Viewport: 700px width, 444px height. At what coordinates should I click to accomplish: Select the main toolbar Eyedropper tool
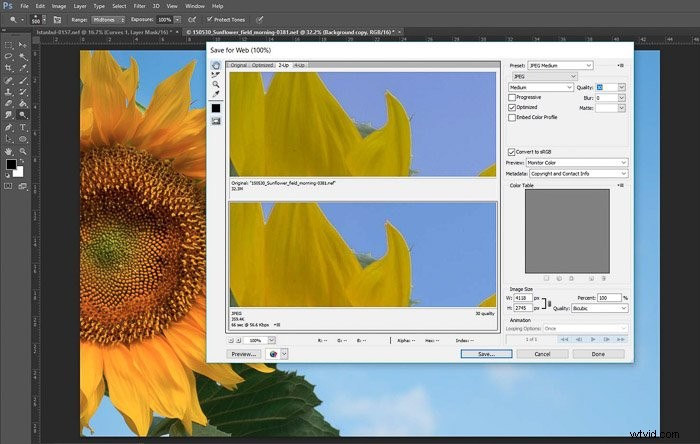(22, 68)
